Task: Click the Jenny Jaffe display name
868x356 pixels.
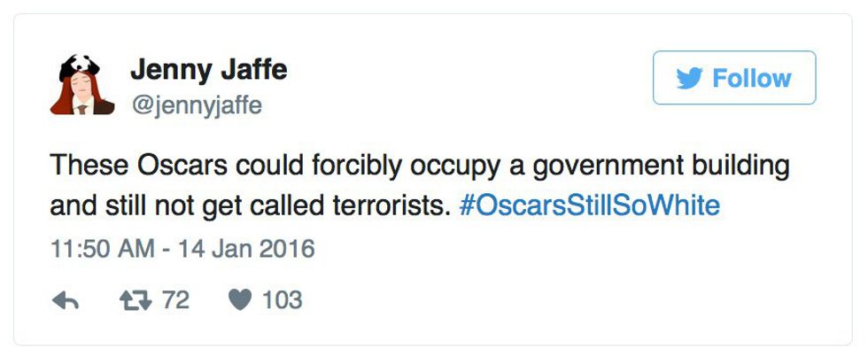Action: (x=208, y=70)
